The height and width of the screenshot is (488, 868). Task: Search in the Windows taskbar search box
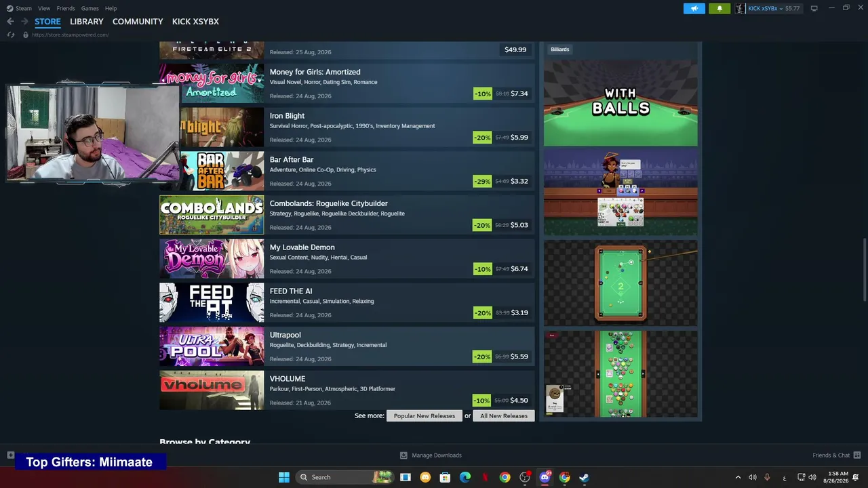point(344,477)
